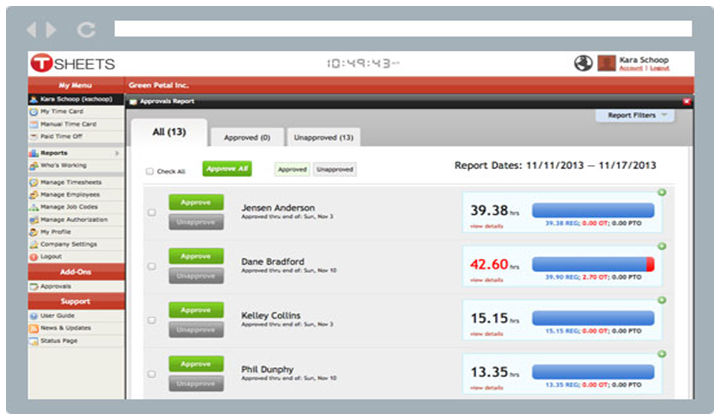The image size is (718, 420).
Task: Click green plus icon on Jensen Anderson row
Action: click(661, 192)
